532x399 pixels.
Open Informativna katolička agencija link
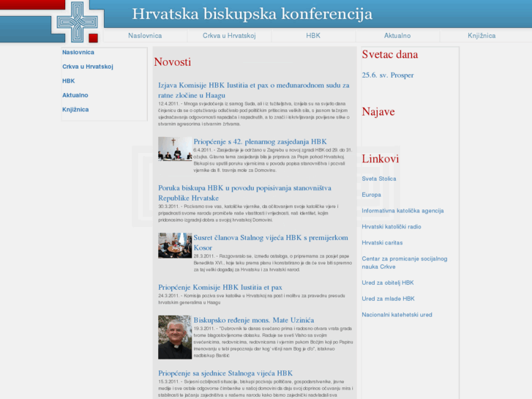click(402, 211)
